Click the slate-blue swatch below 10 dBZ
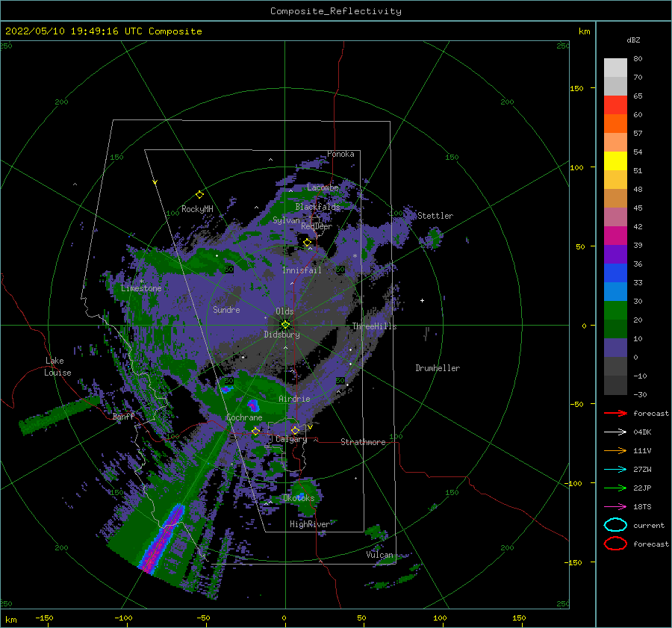This screenshot has width=672, height=628. click(615, 348)
